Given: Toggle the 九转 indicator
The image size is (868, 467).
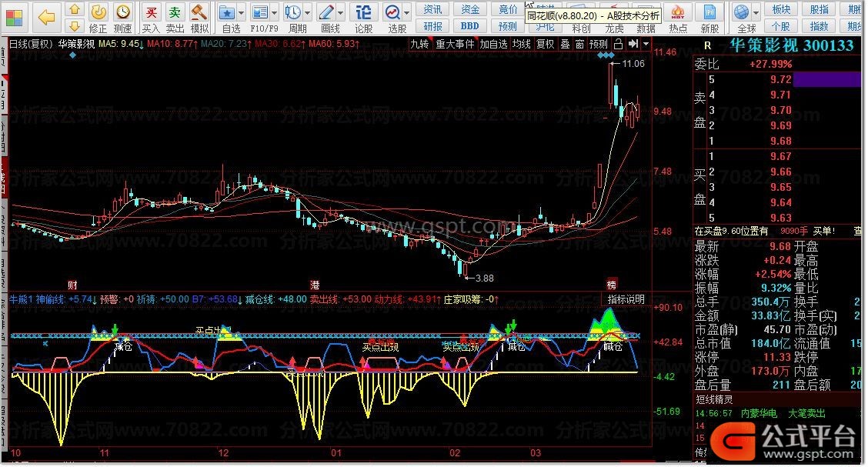Looking at the screenshot, I should [419, 44].
